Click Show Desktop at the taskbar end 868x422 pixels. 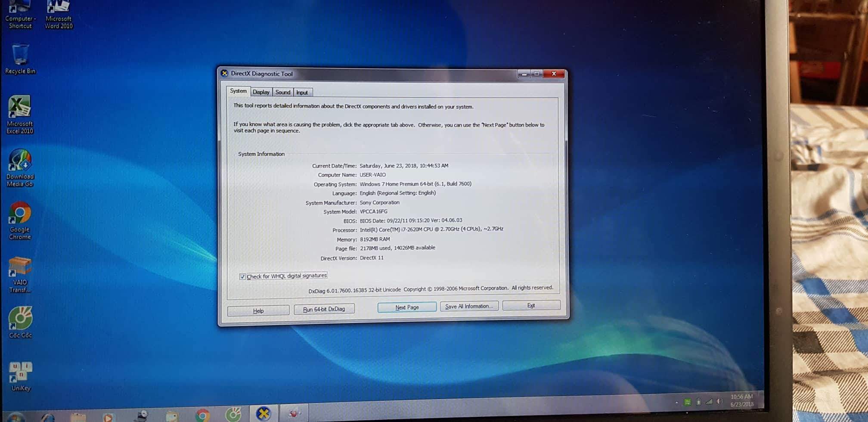click(761, 400)
